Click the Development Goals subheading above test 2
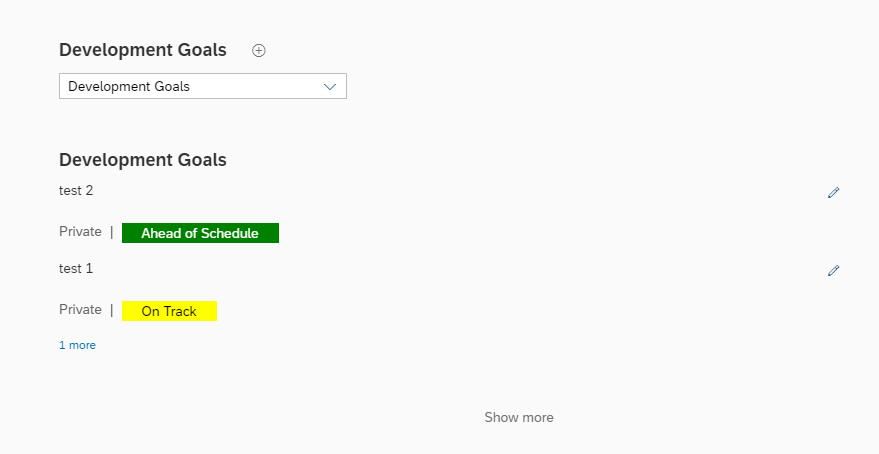 point(143,160)
